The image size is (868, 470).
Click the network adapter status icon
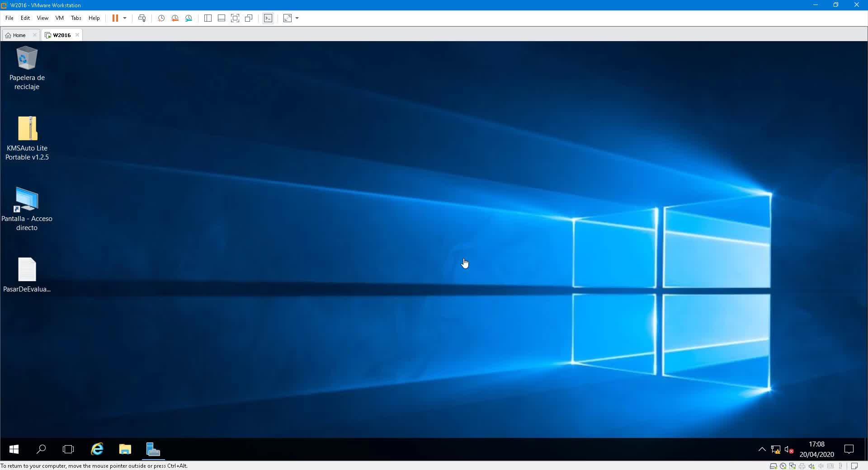(x=793, y=466)
